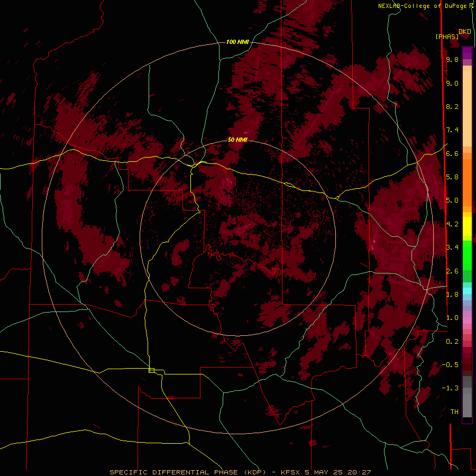Click the 7.4 color scale value
476x476 pixels.
click(x=452, y=130)
